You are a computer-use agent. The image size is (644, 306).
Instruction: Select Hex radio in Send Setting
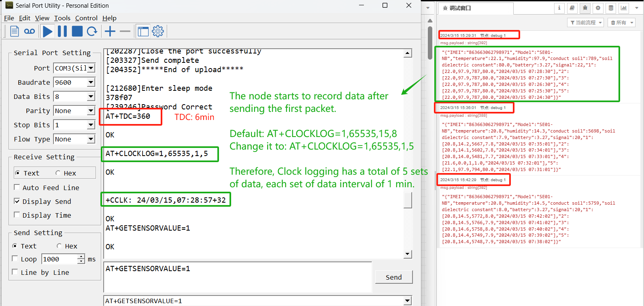[59, 246]
